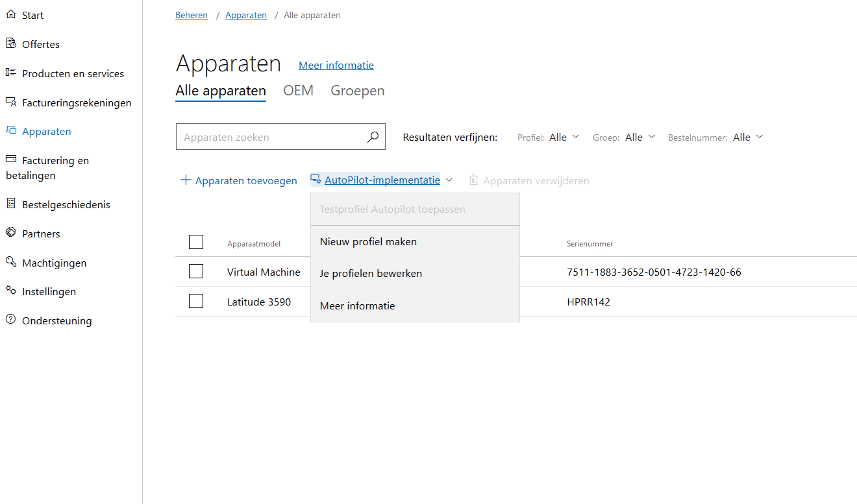Screen dimensions: 857x504
Task: Go to Instellingen in the sidebar
Action: click(x=49, y=291)
